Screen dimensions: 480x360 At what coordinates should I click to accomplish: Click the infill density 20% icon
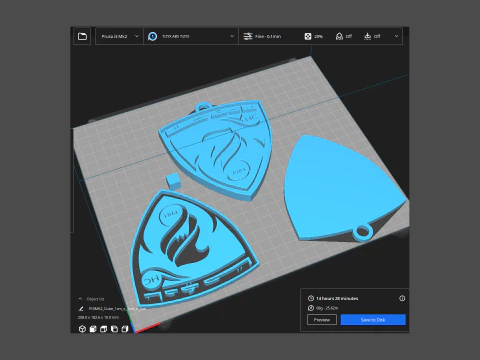(x=308, y=36)
